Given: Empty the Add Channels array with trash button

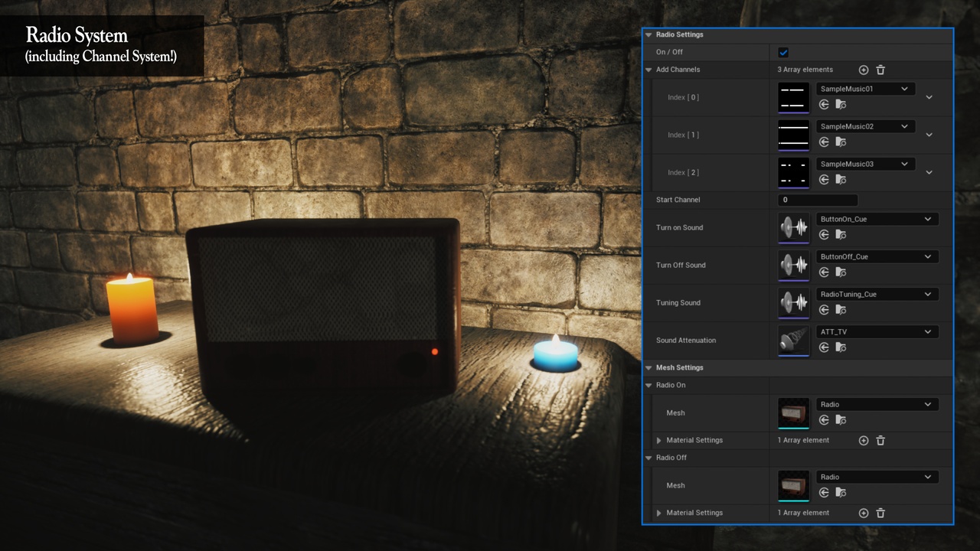Looking at the screenshot, I should tap(880, 70).
